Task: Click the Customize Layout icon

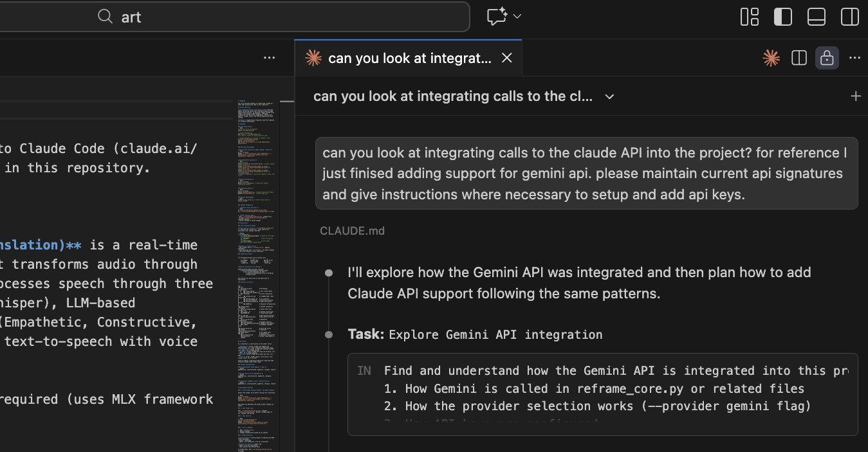Action: (x=750, y=17)
